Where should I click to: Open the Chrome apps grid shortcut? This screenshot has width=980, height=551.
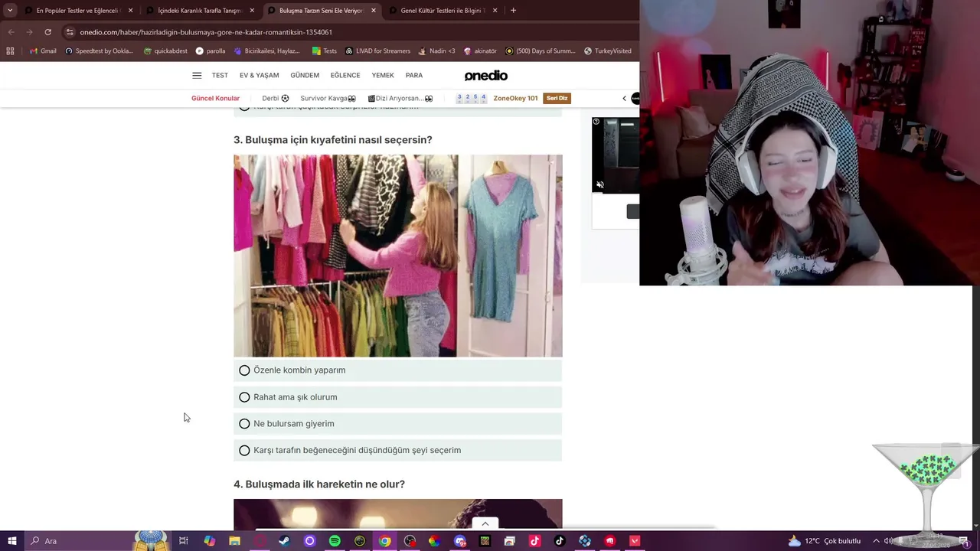tap(10, 51)
